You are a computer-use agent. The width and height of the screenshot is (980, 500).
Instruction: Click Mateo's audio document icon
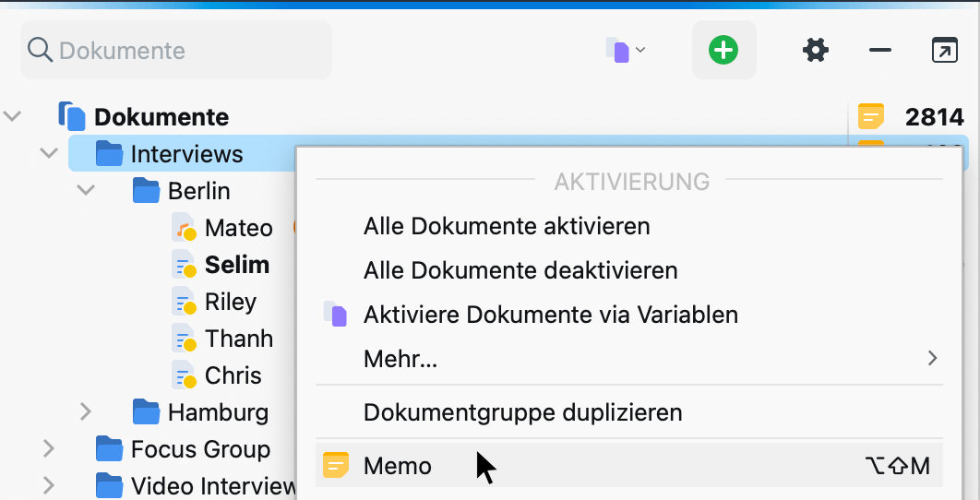185,228
